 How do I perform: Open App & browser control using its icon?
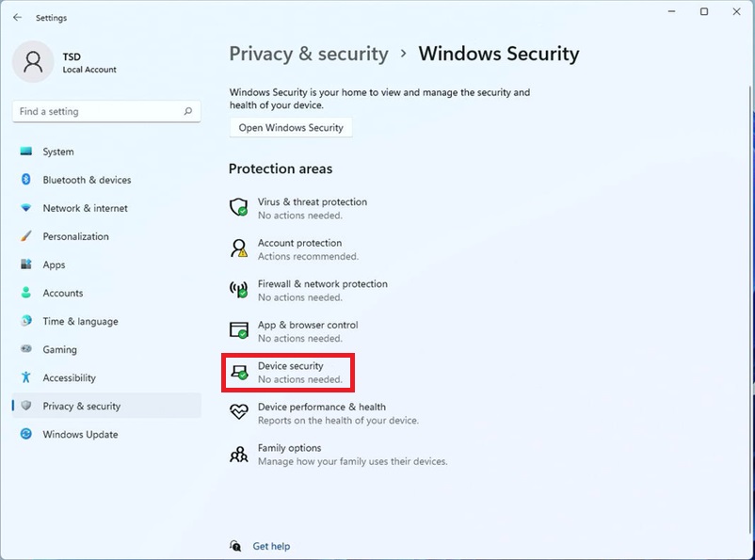[239, 330]
